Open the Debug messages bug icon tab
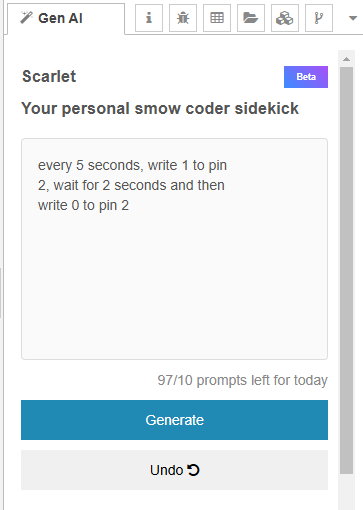 (x=183, y=18)
